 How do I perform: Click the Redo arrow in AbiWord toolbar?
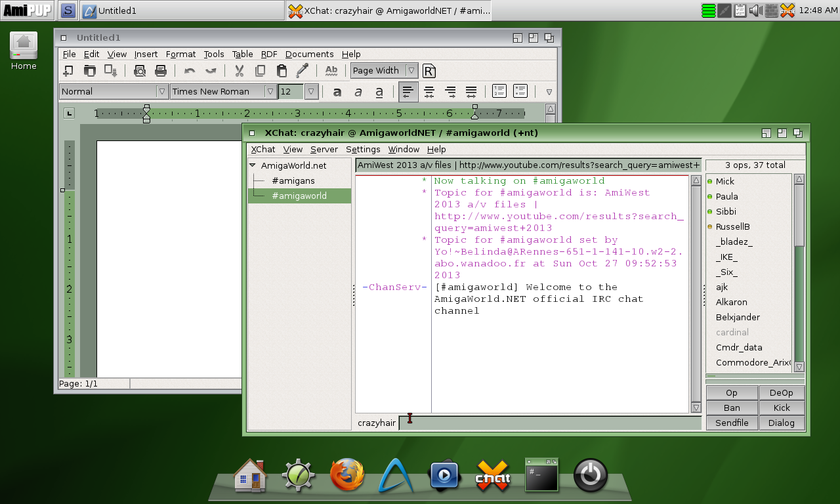211,71
